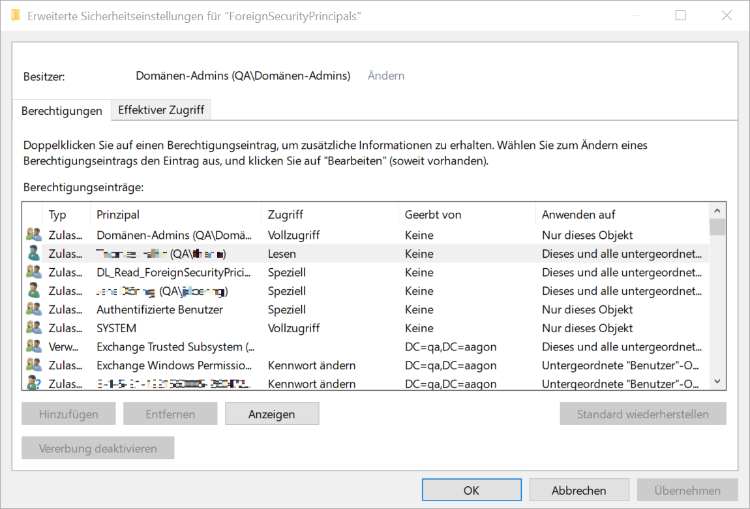Click icon beside Exchange Trusted Subsystem entry
750x509 pixels.
pyautogui.click(x=34, y=347)
